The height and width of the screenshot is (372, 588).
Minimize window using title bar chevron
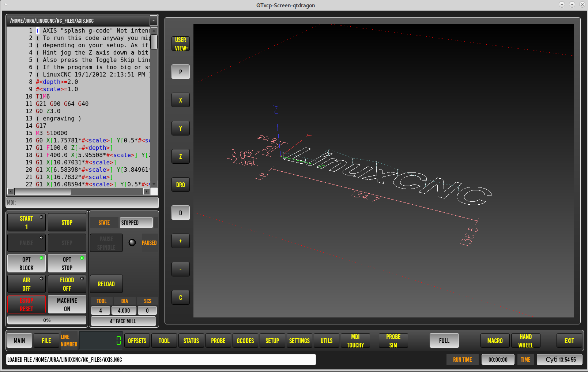coord(562,4)
